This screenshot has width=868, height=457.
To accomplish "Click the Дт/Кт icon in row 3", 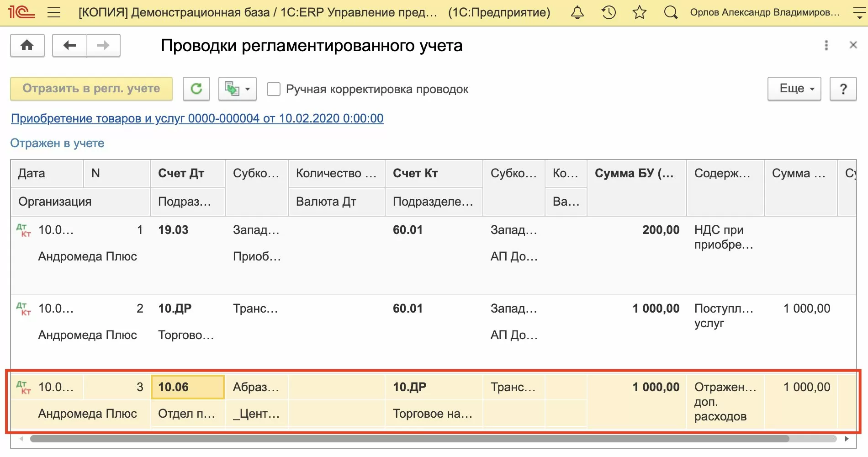I will tap(24, 387).
